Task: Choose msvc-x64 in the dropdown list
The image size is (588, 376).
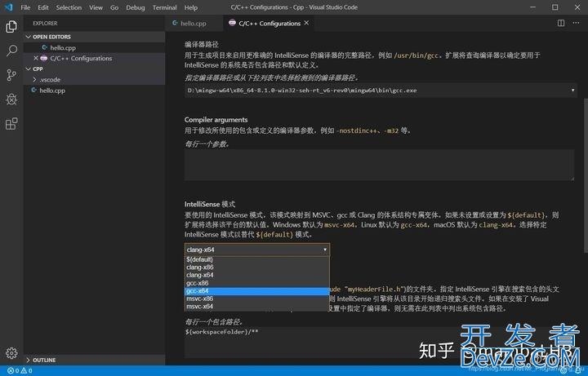Action: 257,307
